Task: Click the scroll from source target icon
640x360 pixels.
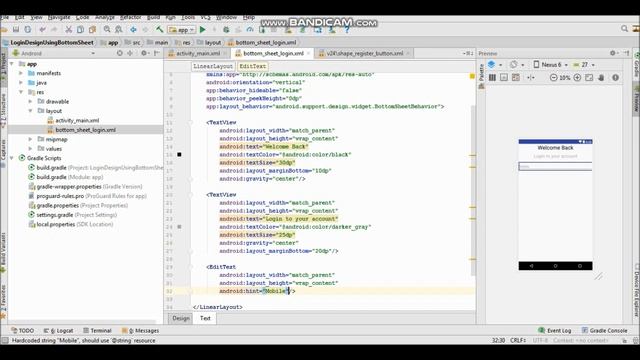Action: [x=120, y=53]
